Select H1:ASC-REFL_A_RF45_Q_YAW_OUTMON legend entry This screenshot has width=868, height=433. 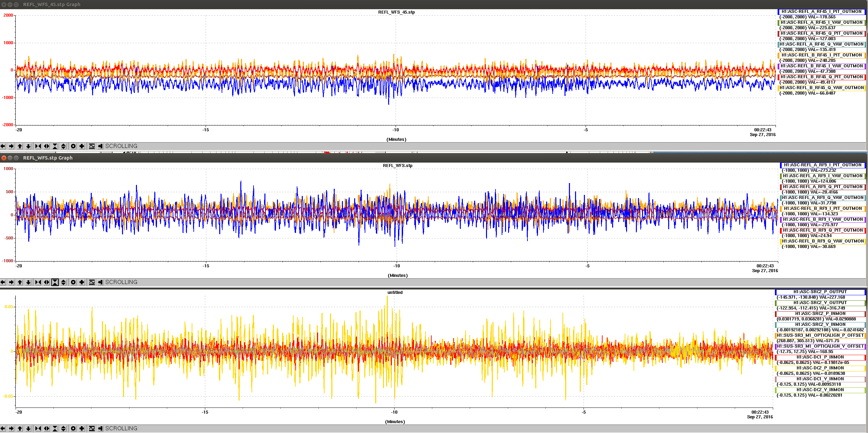[821, 44]
